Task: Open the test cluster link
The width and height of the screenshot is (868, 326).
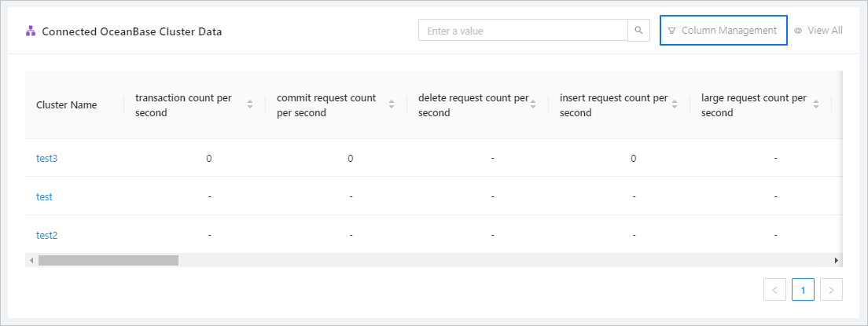Action: [x=44, y=196]
